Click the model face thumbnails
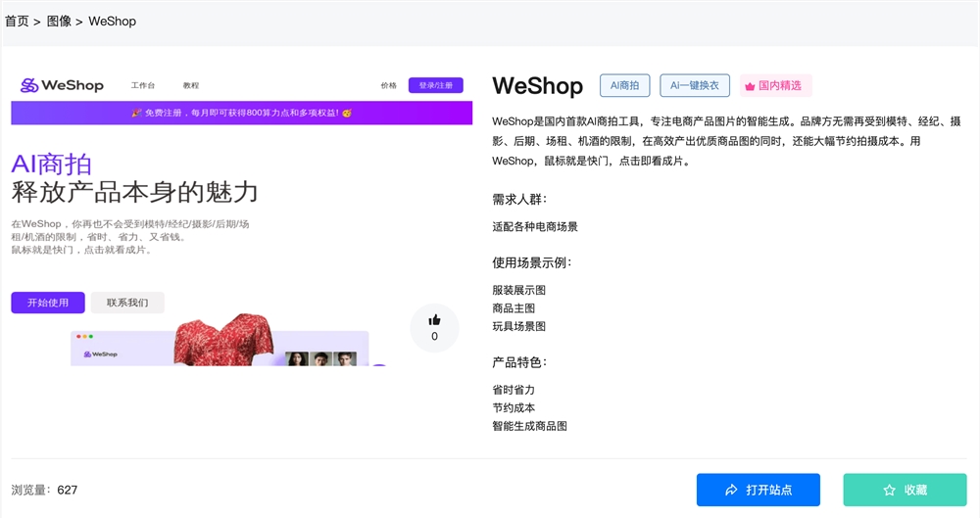Viewport: 980px width, 518px height. pos(320,358)
